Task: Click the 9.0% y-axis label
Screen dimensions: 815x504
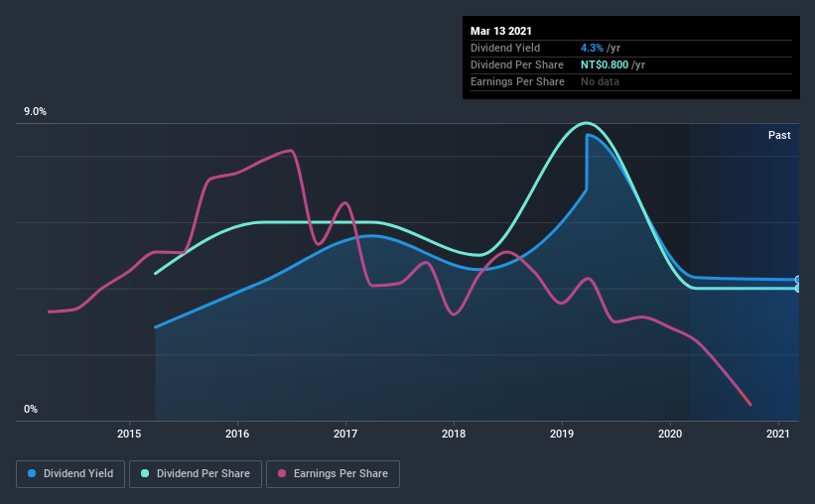Action: [35, 112]
